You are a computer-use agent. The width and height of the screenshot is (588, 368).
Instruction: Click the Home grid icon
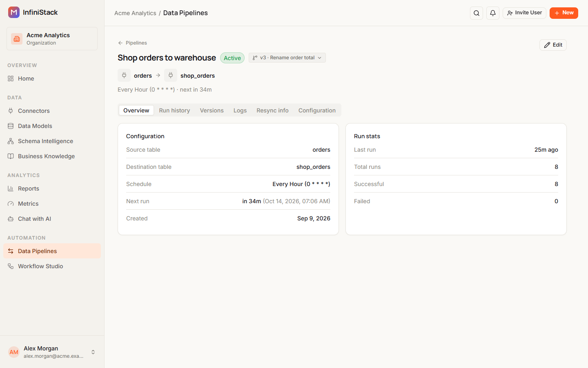coord(11,79)
